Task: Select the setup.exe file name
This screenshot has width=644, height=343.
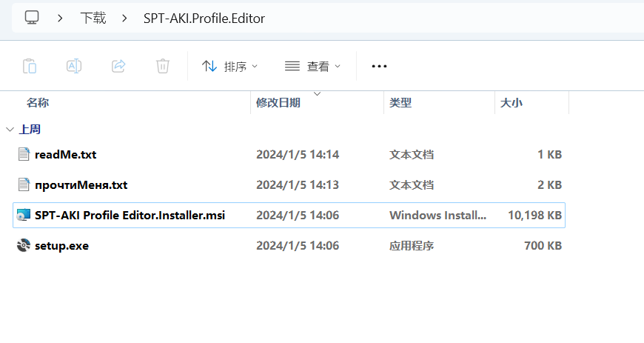Action: point(61,246)
